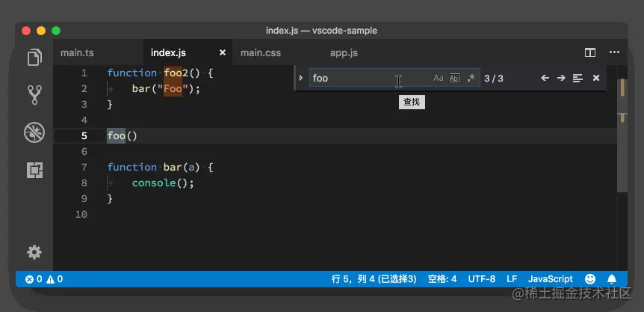Open notifications bell icon
644x312 pixels.
point(612,279)
